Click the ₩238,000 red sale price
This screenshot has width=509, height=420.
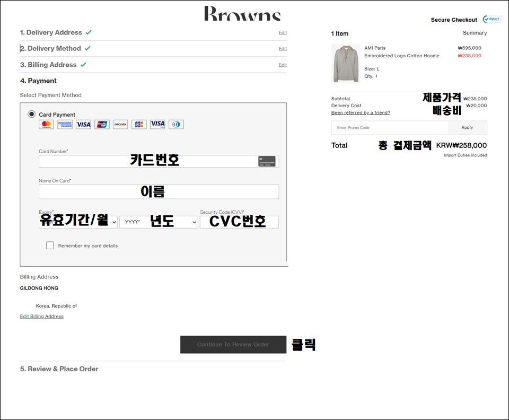click(469, 56)
